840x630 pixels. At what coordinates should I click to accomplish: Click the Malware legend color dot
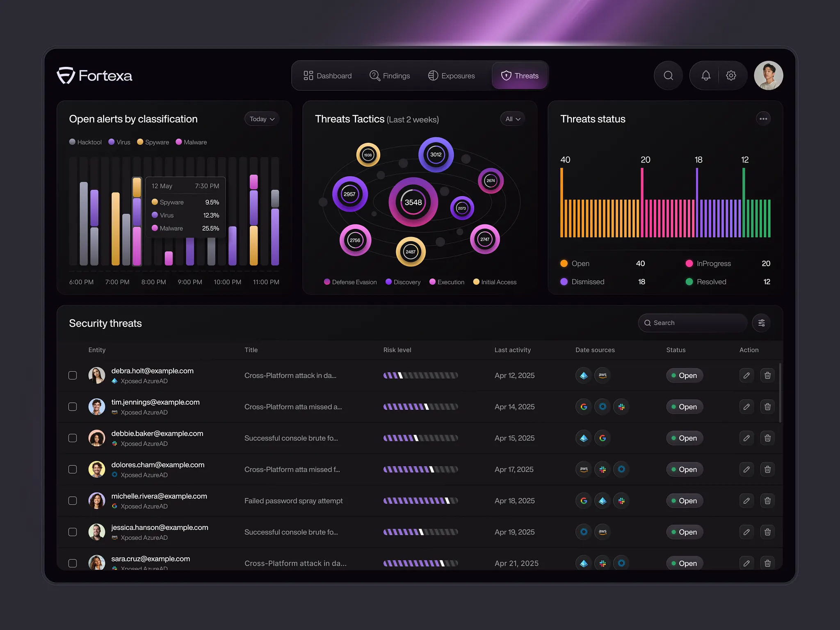click(x=179, y=142)
